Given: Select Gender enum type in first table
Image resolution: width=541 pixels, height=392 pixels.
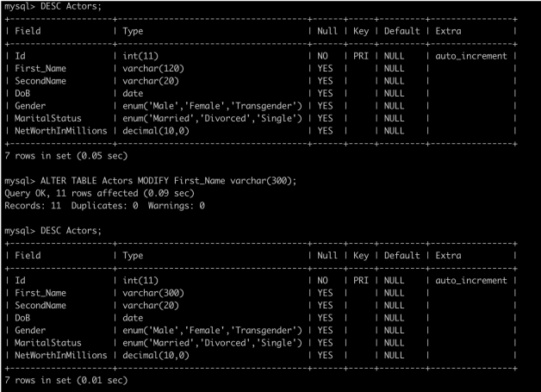Looking at the screenshot, I should (x=212, y=106).
